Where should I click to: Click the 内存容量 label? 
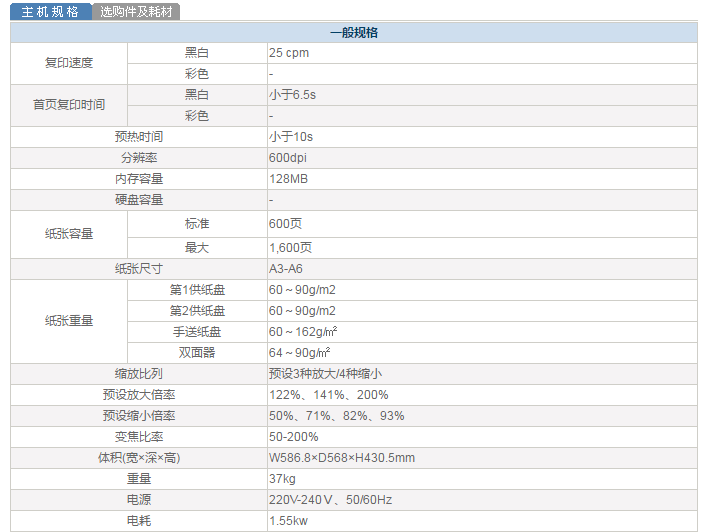coord(139,179)
